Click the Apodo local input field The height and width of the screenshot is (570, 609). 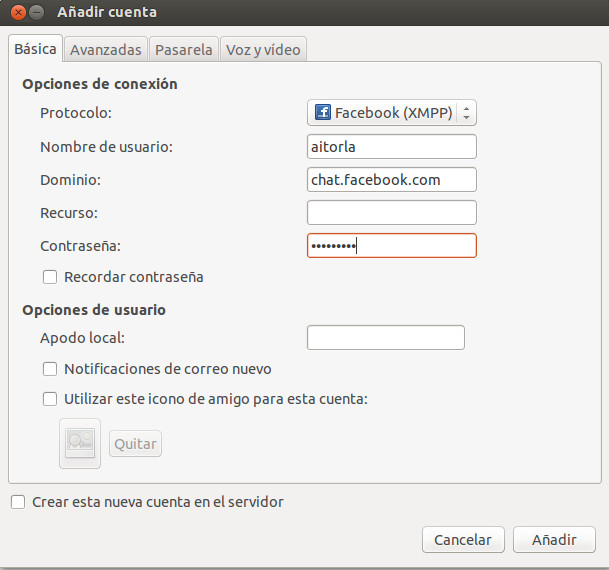point(385,338)
